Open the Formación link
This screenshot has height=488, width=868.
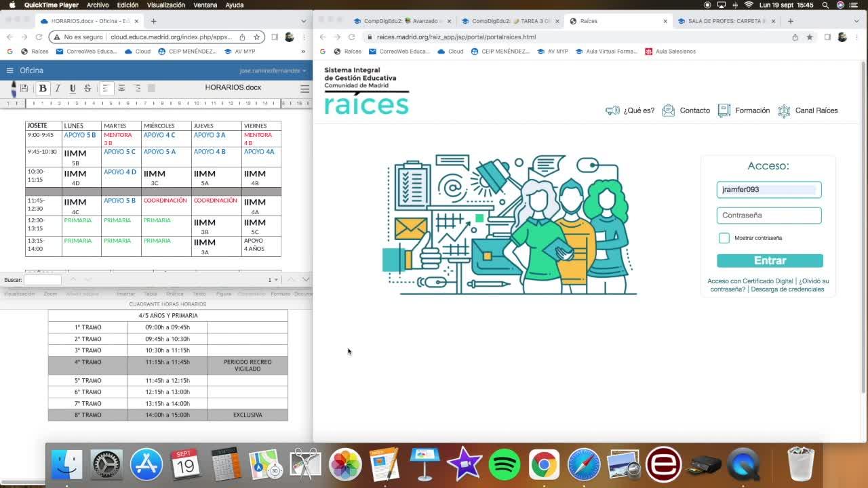point(752,110)
